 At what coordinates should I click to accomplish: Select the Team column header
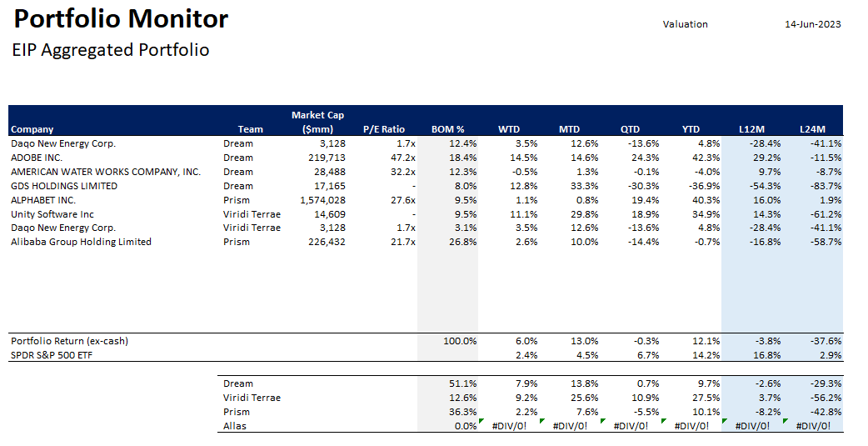pyautogui.click(x=250, y=129)
